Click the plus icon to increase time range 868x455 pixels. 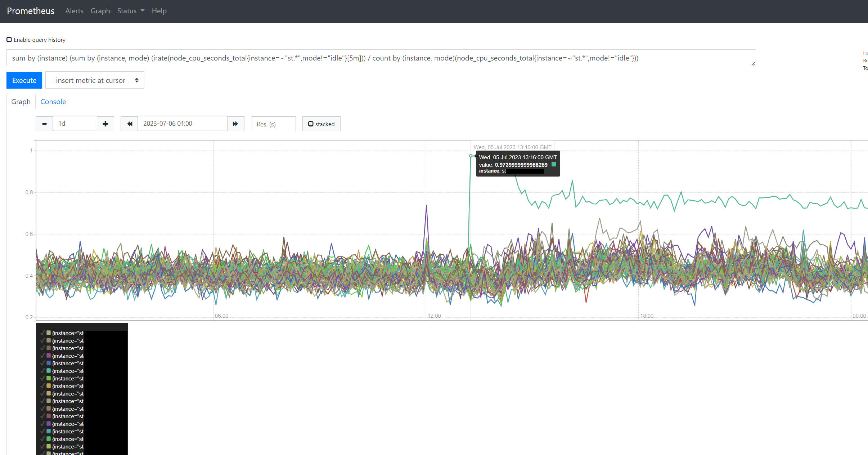[105, 124]
